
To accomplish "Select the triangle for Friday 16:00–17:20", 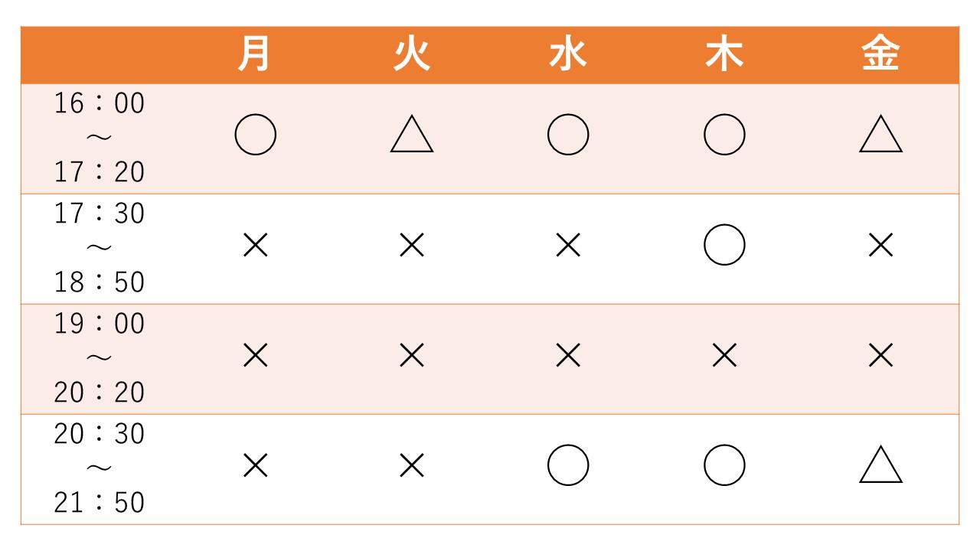I will [880, 135].
